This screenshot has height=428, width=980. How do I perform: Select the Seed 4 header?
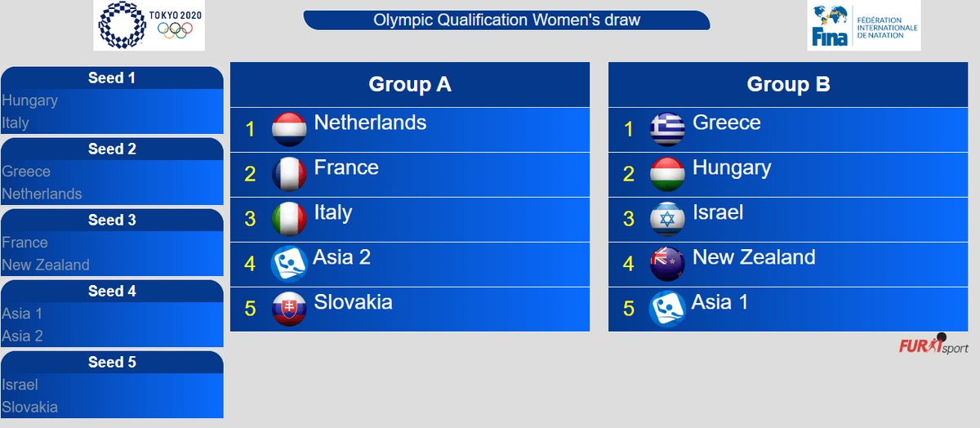pyautogui.click(x=112, y=292)
